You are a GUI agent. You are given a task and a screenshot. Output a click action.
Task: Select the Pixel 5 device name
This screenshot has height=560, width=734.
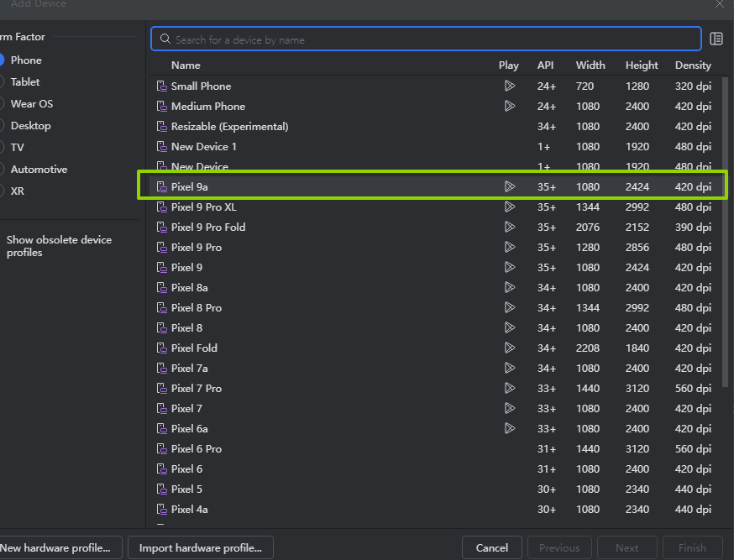pyautogui.click(x=186, y=489)
